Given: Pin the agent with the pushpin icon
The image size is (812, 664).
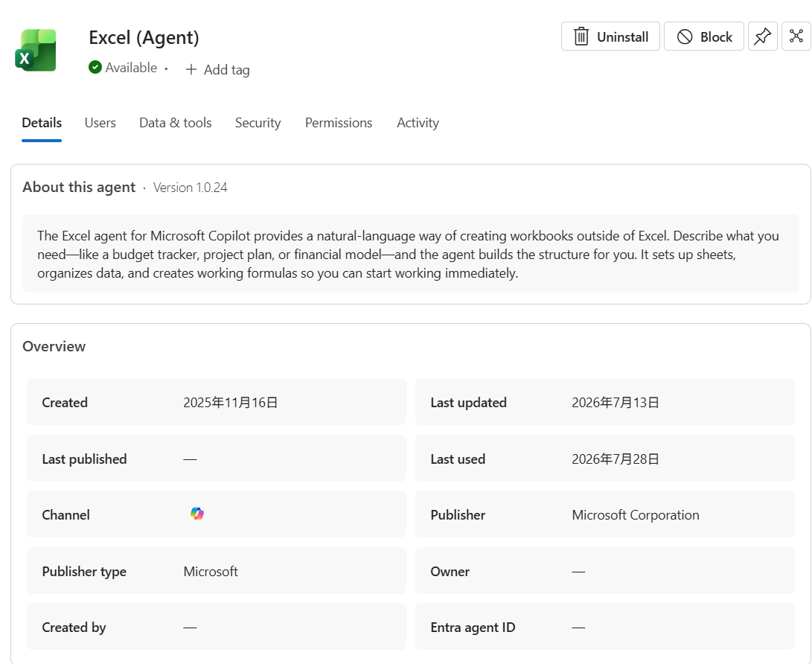Looking at the screenshot, I should [762, 36].
